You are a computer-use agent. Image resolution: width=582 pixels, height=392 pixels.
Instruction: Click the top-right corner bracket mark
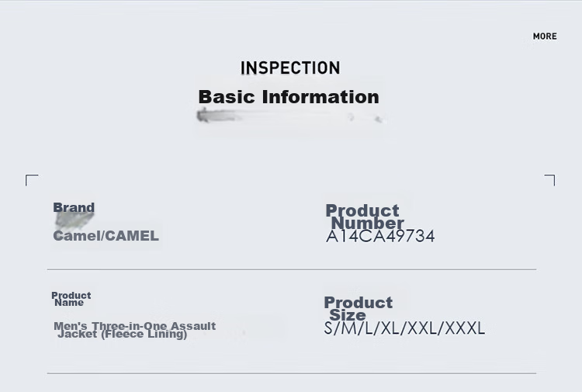pos(549,180)
